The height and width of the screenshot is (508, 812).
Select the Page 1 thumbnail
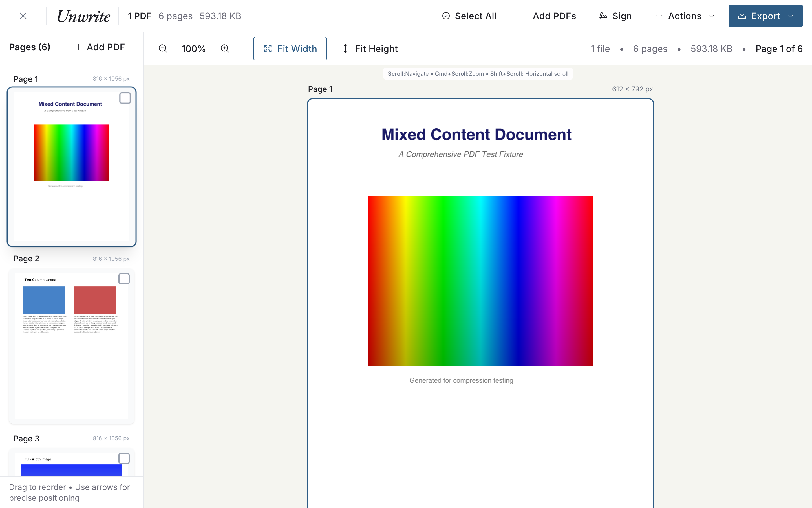(71, 167)
